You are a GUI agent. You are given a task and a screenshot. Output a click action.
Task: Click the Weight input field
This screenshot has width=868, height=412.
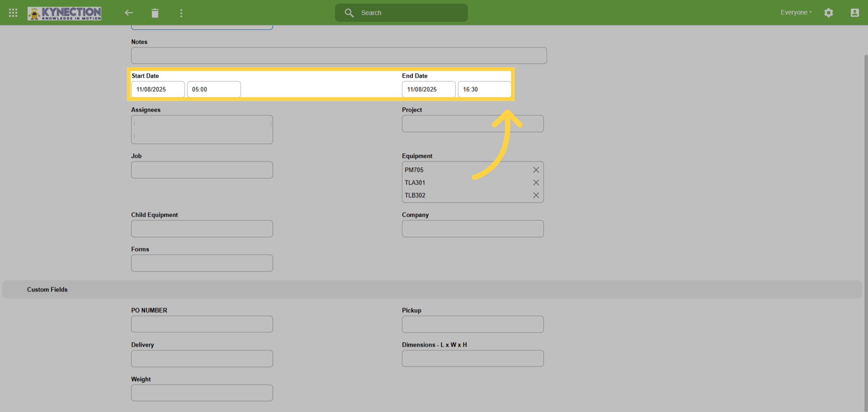202,393
